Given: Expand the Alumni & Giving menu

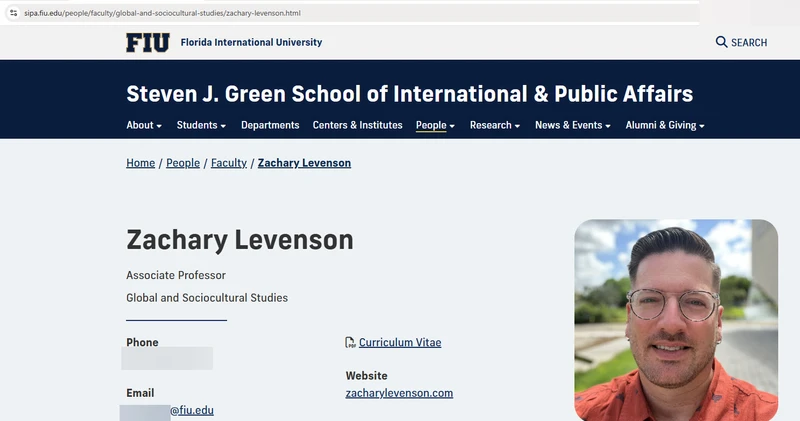Looking at the screenshot, I should click(x=665, y=125).
